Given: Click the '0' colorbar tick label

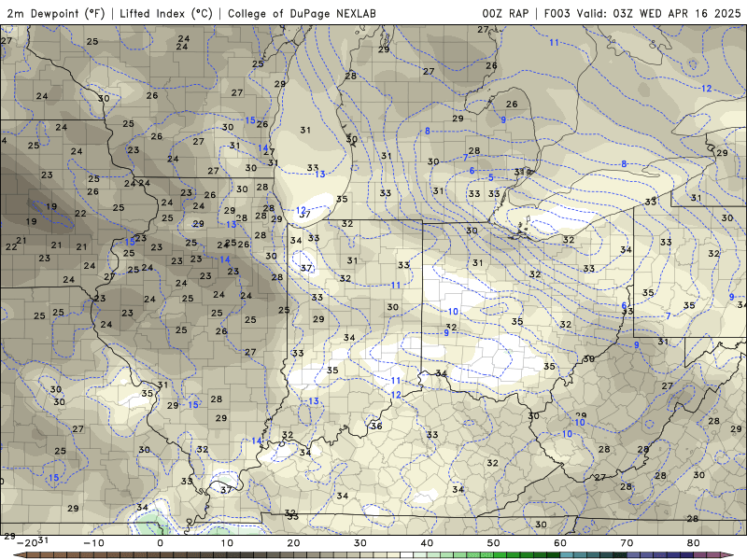Looking at the screenshot, I should pos(160,543).
